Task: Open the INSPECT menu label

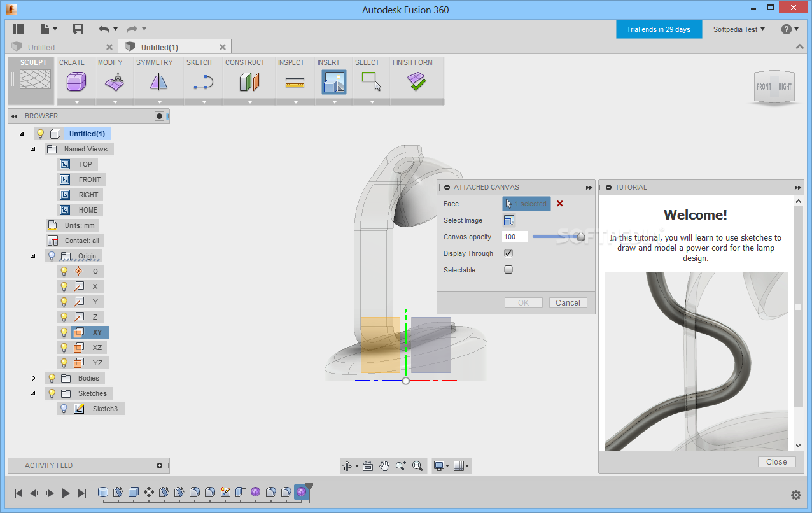Action: tap(291, 62)
